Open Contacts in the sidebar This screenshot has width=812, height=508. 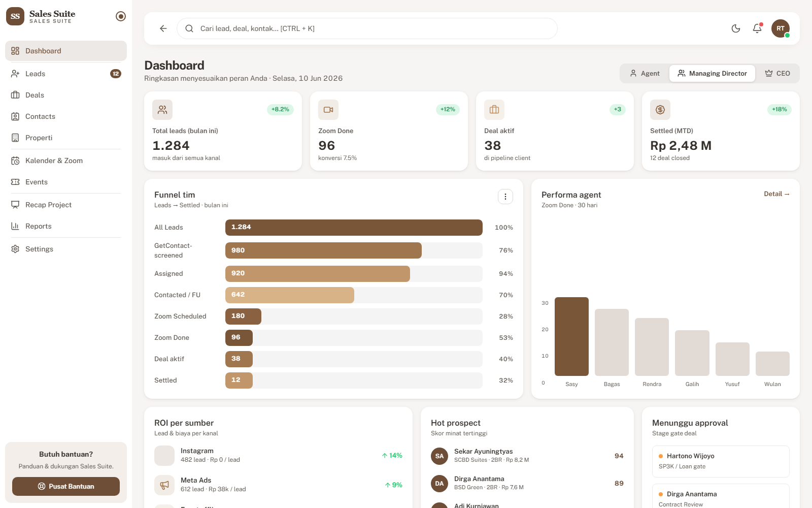pyautogui.click(x=66, y=116)
